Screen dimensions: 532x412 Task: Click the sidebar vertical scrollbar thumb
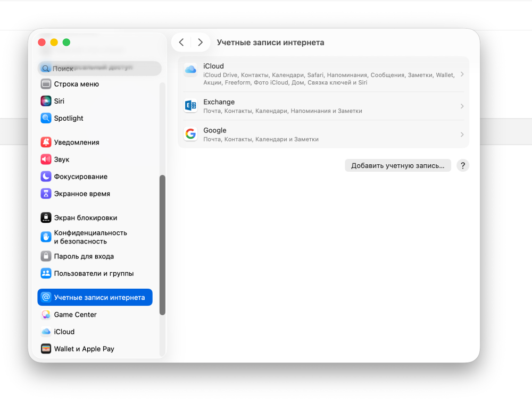click(162, 245)
